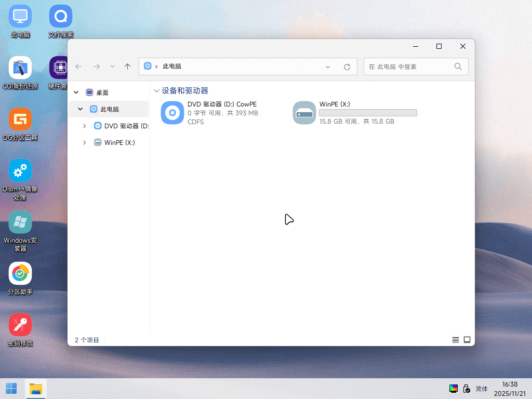Open the address bar history dropdown
The width and height of the screenshot is (532, 399).
(328, 67)
